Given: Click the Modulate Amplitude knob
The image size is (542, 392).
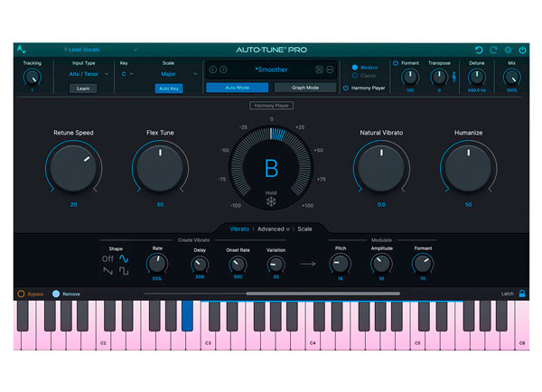Looking at the screenshot, I should coord(381,264).
